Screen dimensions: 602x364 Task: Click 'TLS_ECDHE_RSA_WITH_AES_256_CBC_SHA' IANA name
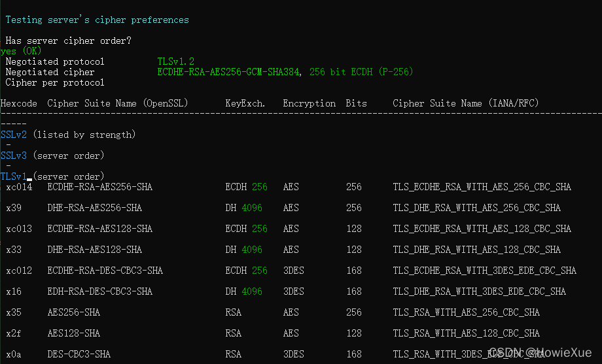click(482, 187)
